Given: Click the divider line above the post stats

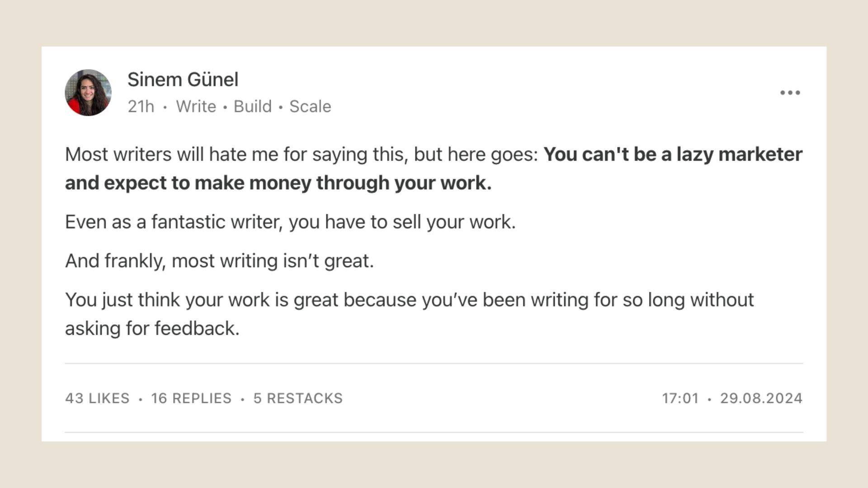Looking at the screenshot, I should click(434, 363).
